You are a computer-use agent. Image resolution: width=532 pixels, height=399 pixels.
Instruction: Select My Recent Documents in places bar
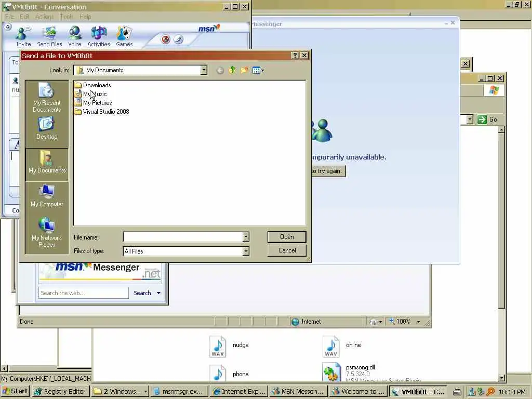47,98
